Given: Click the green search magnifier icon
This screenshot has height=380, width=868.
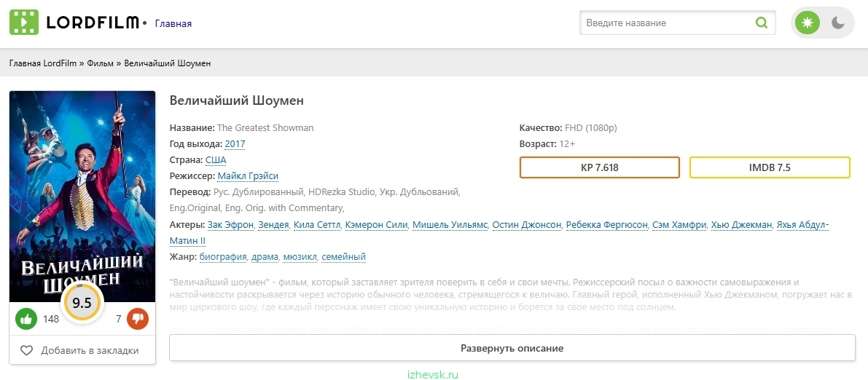Looking at the screenshot, I should click(762, 23).
